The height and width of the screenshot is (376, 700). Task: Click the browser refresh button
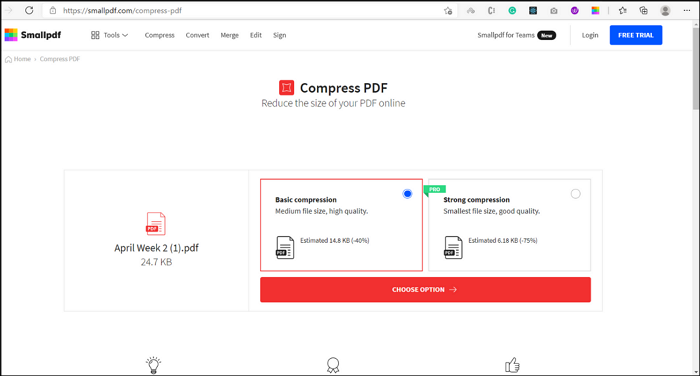tap(29, 10)
